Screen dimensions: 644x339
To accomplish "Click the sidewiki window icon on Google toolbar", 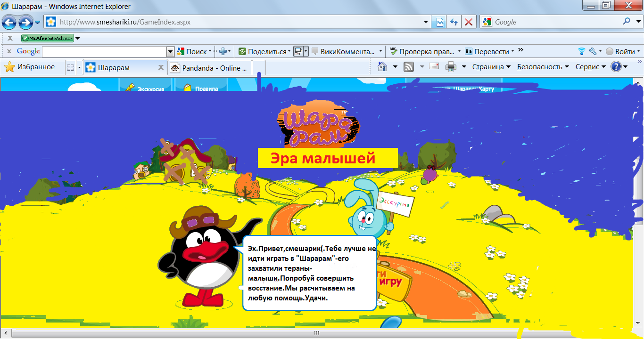I will point(299,51).
